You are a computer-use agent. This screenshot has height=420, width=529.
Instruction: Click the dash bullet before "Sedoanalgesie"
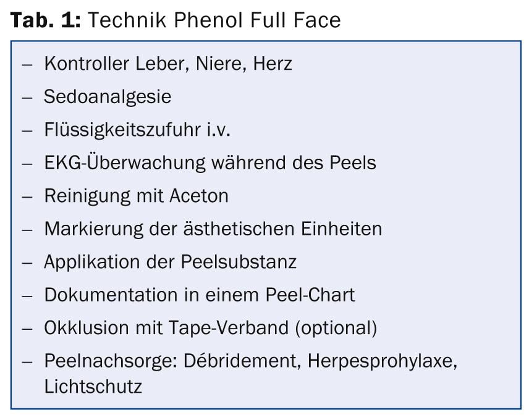(27, 98)
